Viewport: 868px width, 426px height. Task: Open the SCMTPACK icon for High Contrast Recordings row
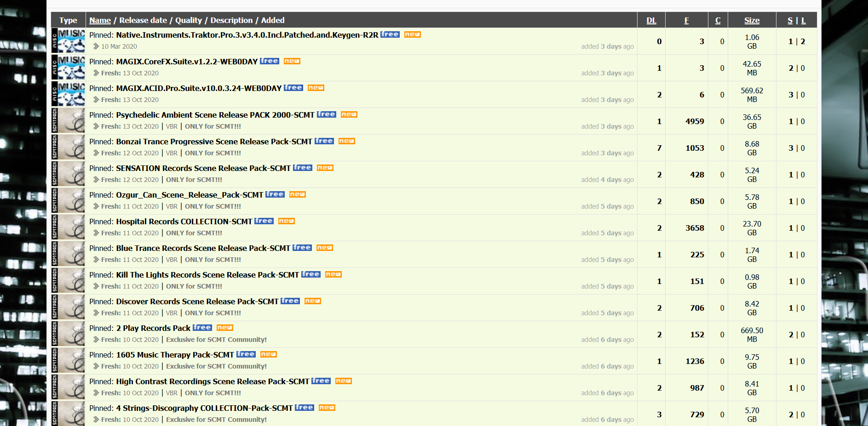[x=68, y=387]
